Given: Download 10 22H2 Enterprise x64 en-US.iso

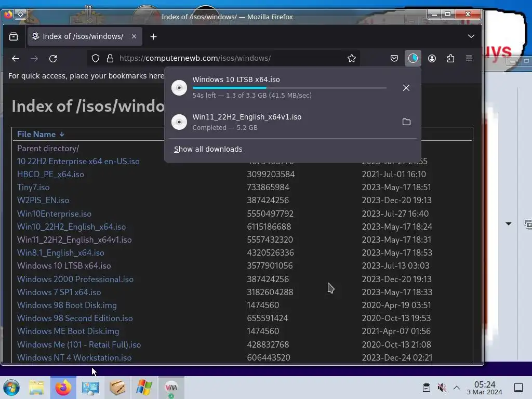Looking at the screenshot, I should [x=78, y=161].
